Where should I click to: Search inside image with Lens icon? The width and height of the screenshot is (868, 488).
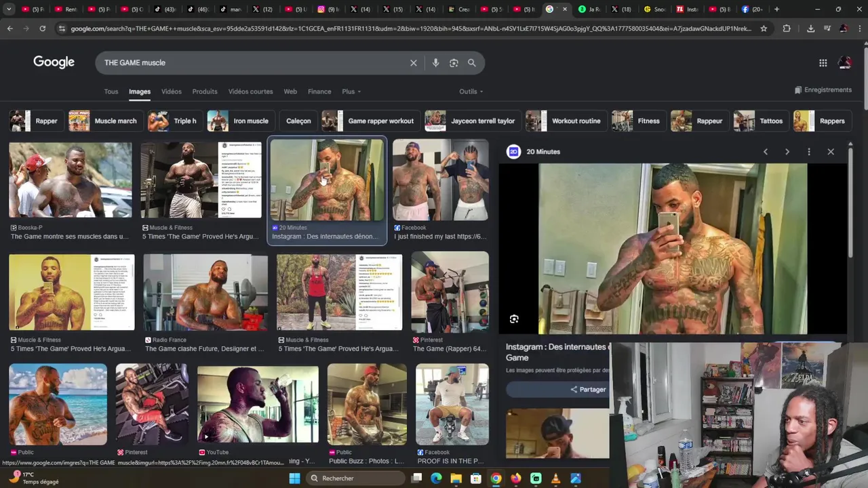(x=514, y=319)
